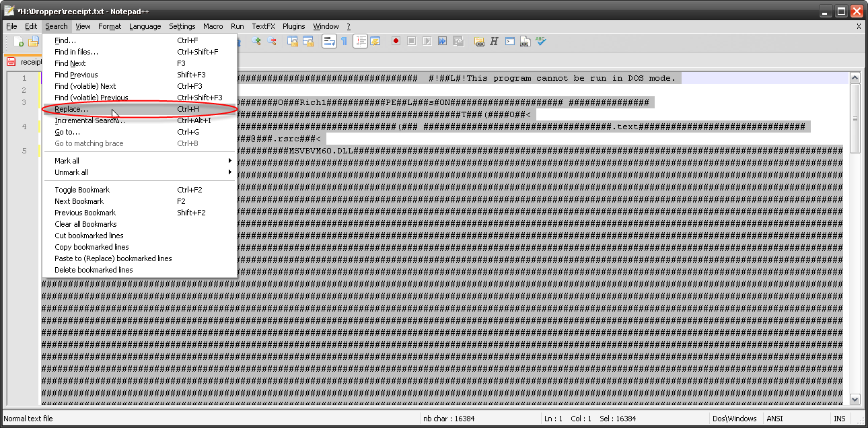Click the synchronize horizontal scrolling icon

308,41
